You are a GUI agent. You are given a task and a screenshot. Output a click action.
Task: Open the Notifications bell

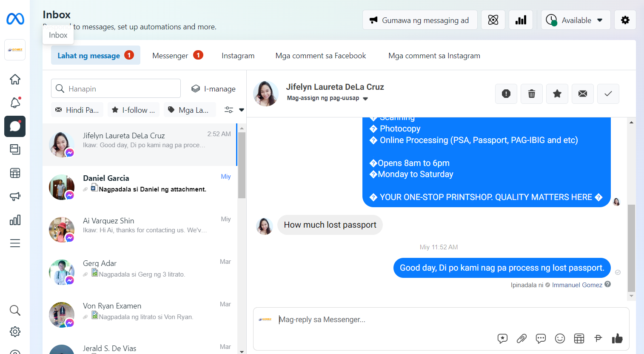(x=15, y=103)
